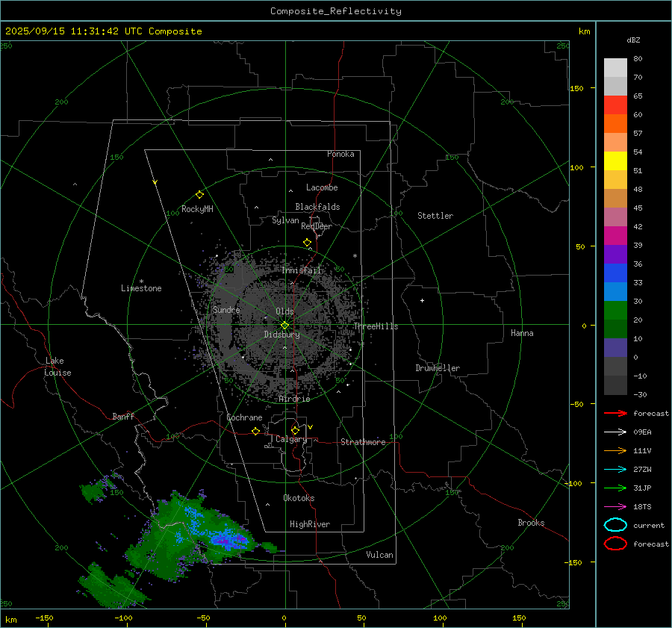Click the 09EA legend text
This screenshot has height=628, width=672.
coord(642,432)
